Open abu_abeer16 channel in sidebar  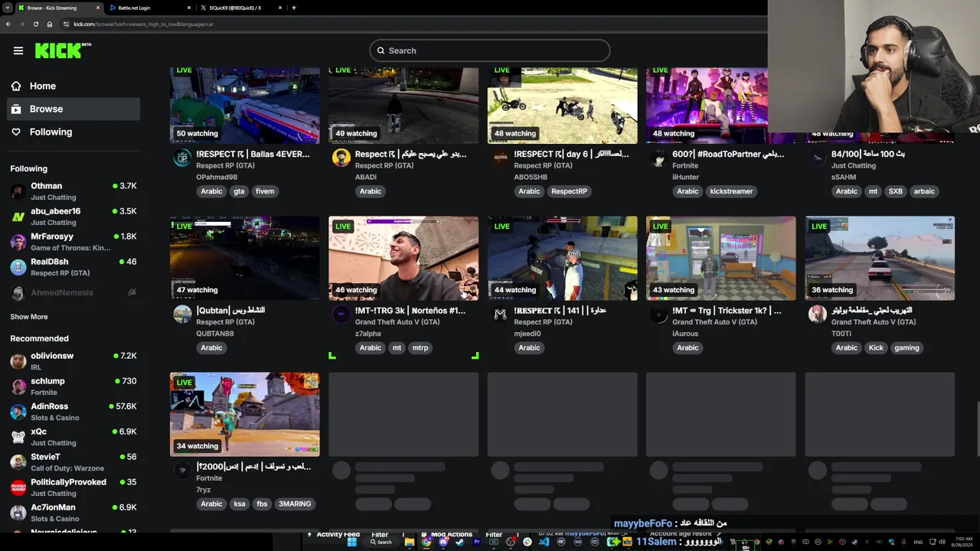(73, 217)
